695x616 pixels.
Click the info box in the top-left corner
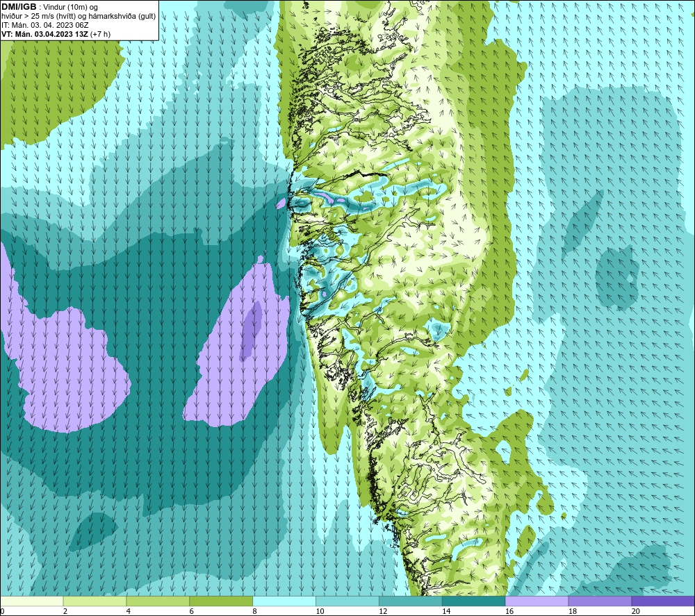[79, 20]
